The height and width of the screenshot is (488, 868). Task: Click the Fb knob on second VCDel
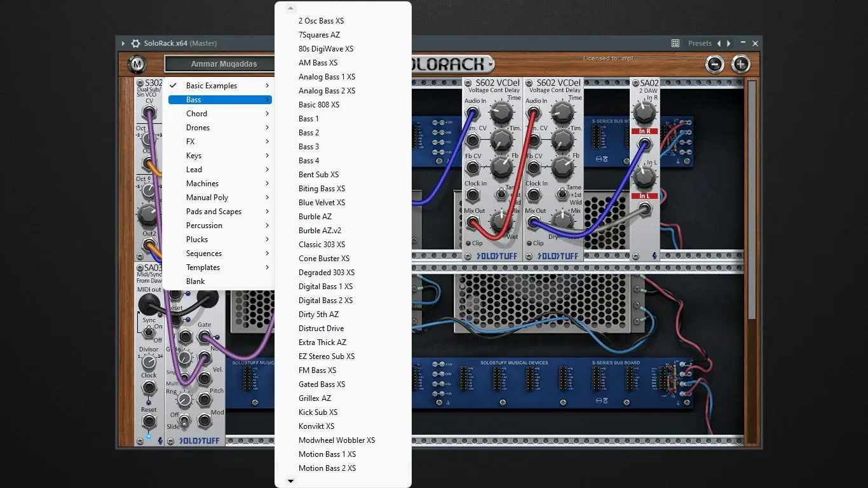pyautogui.click(x=562, y=168)
